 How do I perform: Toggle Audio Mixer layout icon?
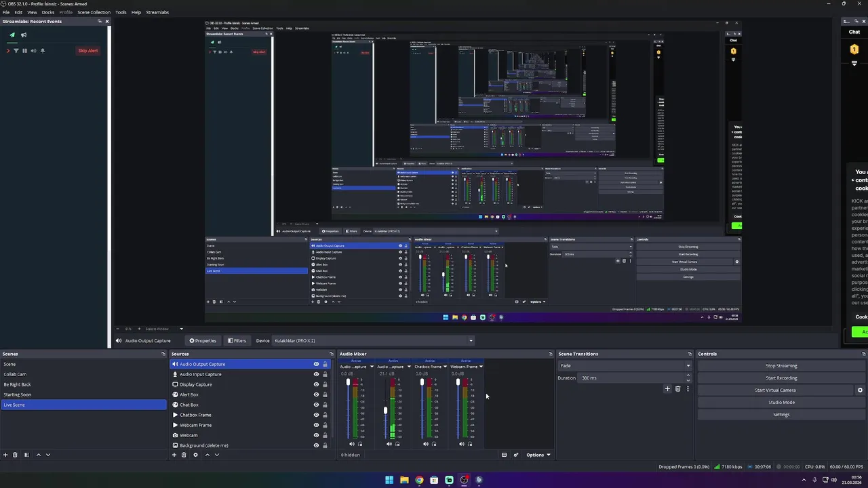504,455
